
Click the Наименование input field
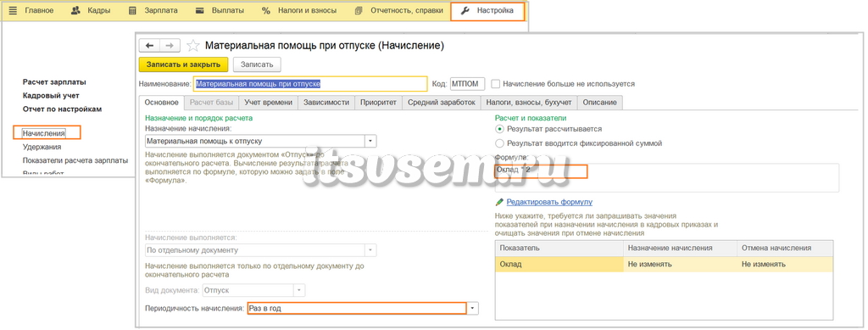310,84
